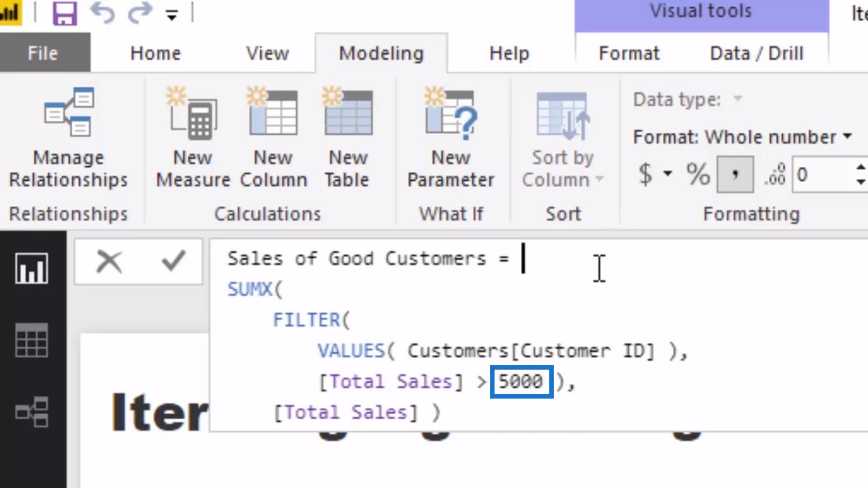The image size is (868, 488).
Task: Switch to the View ribbon tab
Action: pos(267,53)
